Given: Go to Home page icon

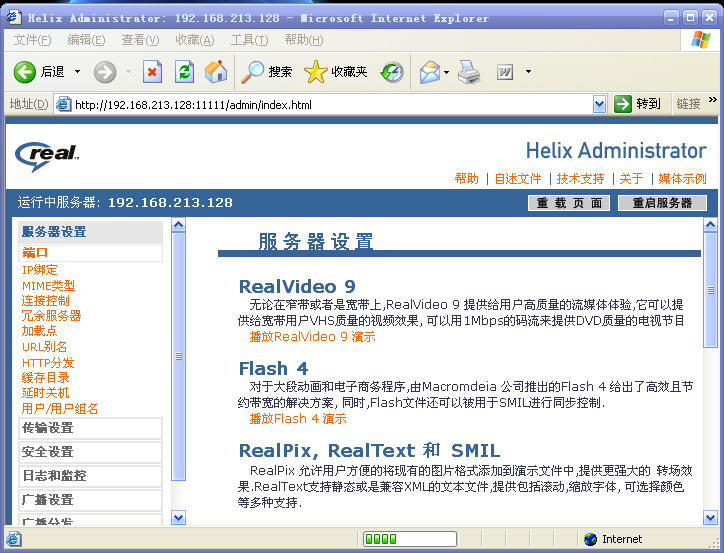Looking at the screenshot, I should coord(216,72).
